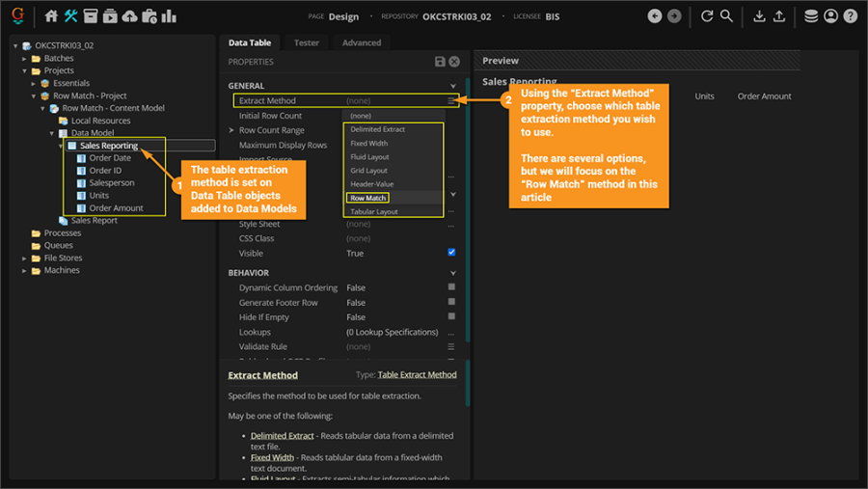Click the bar chart stats icon

pyautogui.click(x=169, y=16)
